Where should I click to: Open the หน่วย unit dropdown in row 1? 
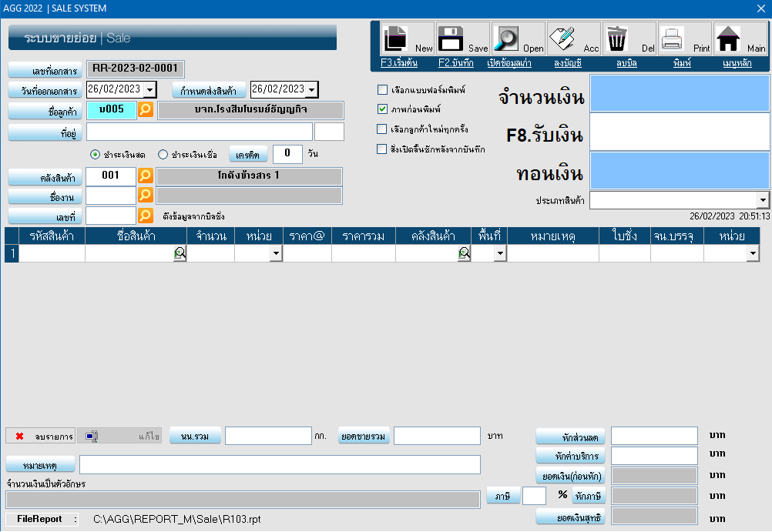point(276,253)
